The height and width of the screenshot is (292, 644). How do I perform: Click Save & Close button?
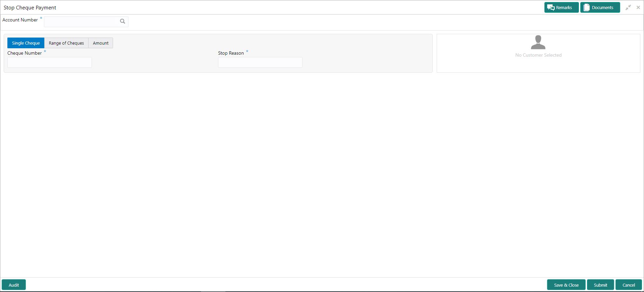tap(566, 285)
